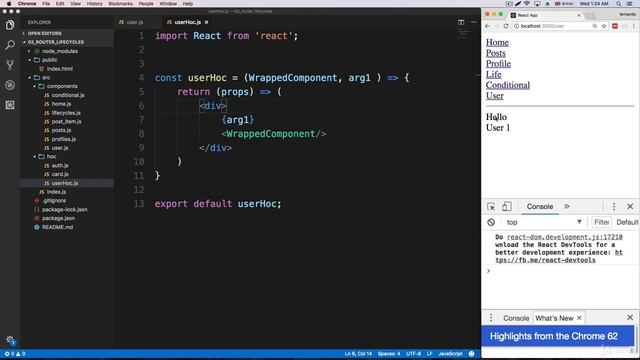This screenshot has height=360, width=640.
Task: Click the Profile link in the browser
Action: [x=498, y=64]
